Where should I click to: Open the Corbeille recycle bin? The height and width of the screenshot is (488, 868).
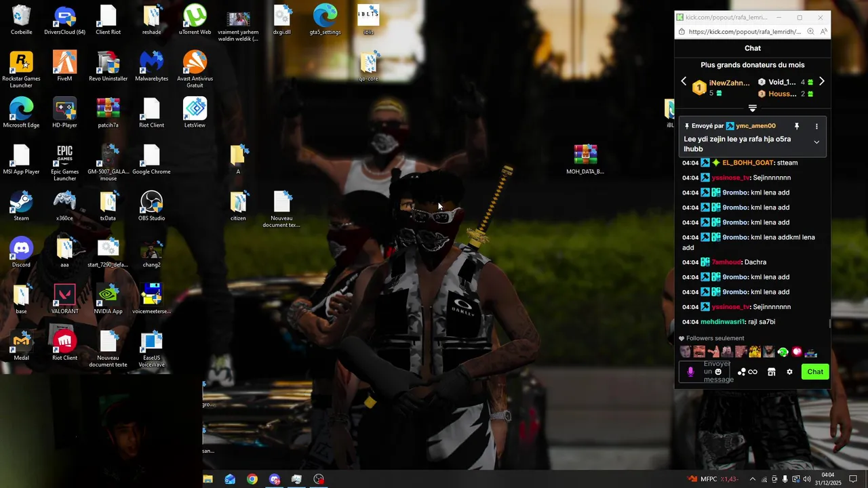(21, 20)
